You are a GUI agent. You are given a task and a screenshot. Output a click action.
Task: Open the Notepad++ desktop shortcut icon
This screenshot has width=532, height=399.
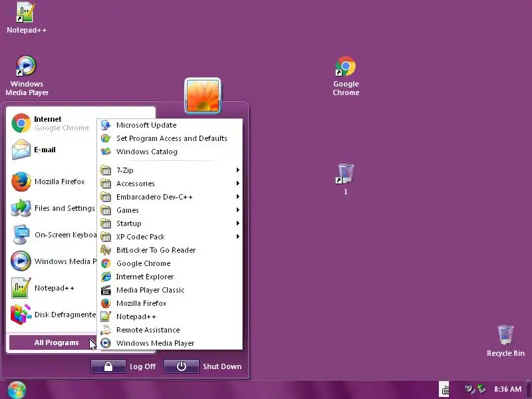(26, 13)
